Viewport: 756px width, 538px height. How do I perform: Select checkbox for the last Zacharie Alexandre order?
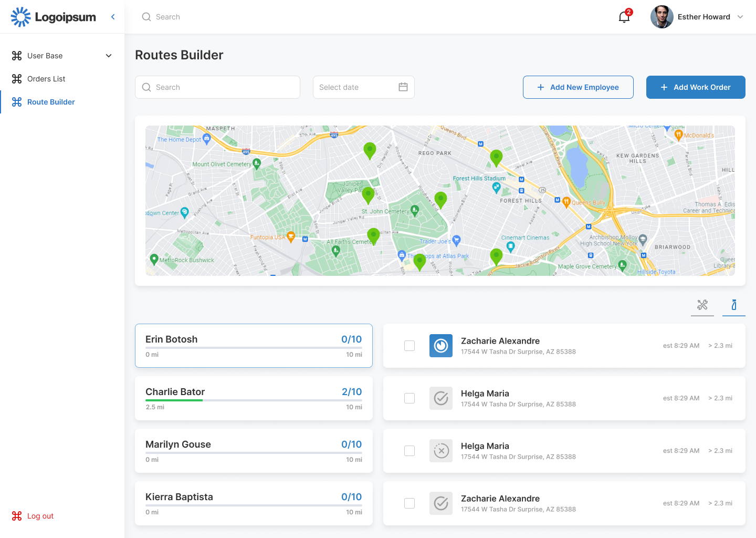[x=409, y=503]
